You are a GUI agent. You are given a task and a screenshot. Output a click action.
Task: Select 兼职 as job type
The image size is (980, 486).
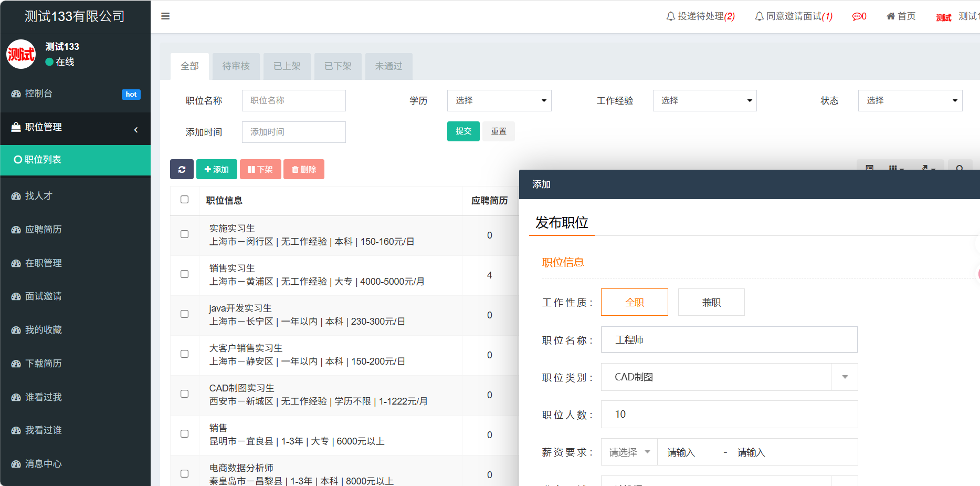point(711,302)
